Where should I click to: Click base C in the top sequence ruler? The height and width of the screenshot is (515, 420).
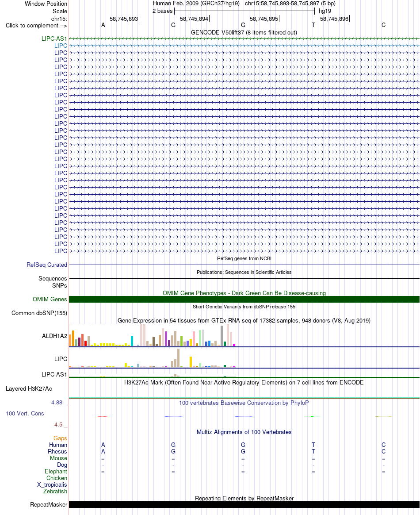point(384,25)
